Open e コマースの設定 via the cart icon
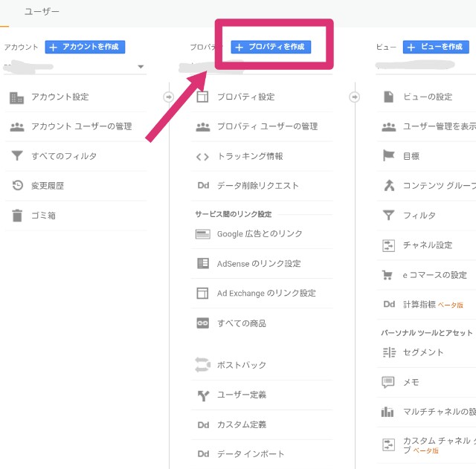The image size is (476, 469). 387,275
